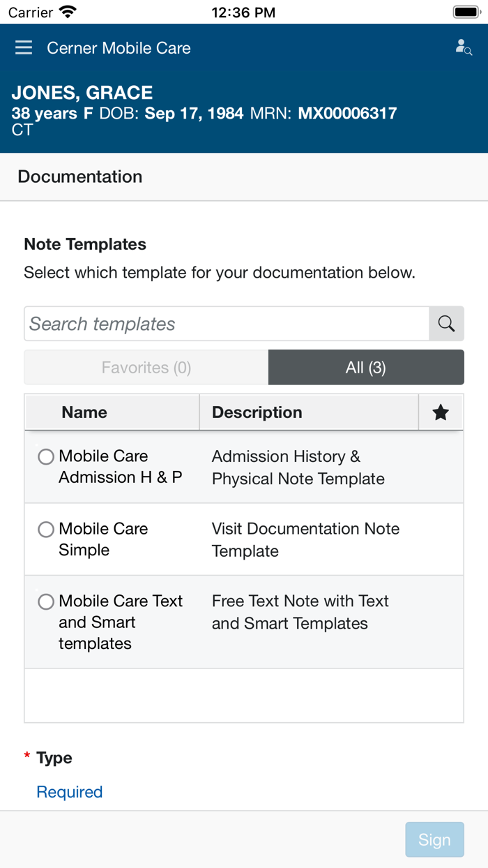The width and height of the screenshot is (488, 868).
Task: Open the Required Type selector
Action: point(69,792)
